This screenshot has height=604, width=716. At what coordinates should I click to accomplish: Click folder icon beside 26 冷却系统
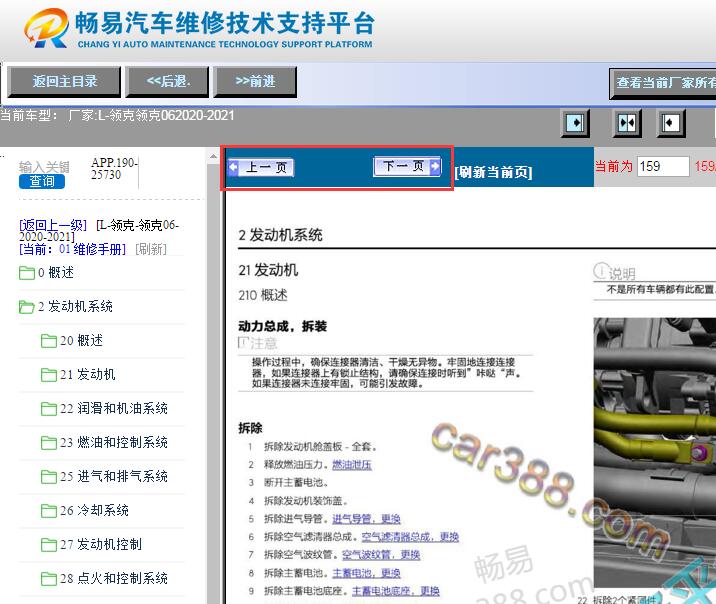click(49, 511)
